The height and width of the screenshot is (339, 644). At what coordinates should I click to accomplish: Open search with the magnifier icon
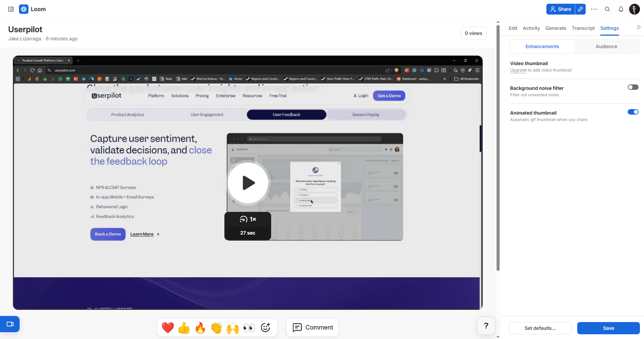(607, 9)
